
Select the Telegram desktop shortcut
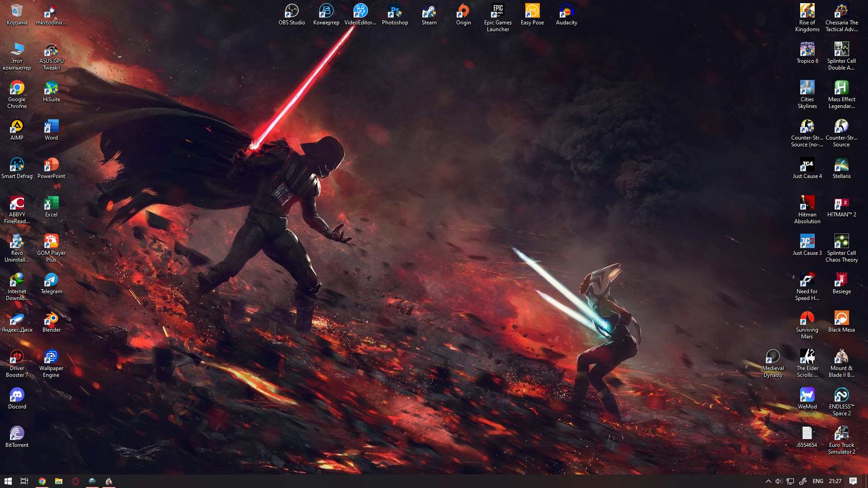pyautogui.click(x=51, y=283)
